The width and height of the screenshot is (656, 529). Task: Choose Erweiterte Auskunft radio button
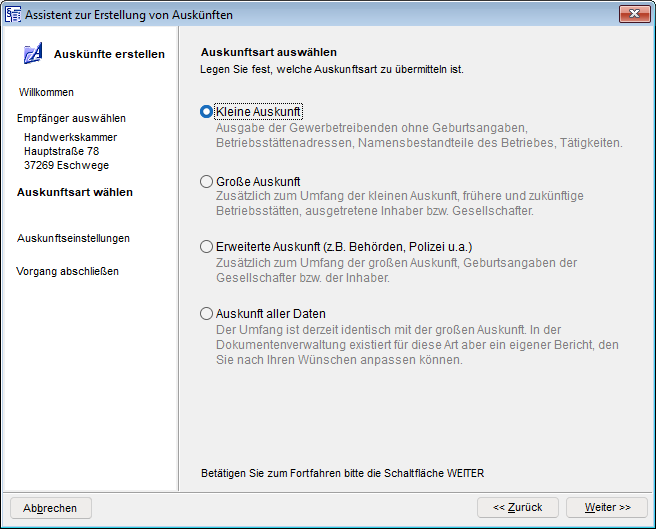[207, 247]
